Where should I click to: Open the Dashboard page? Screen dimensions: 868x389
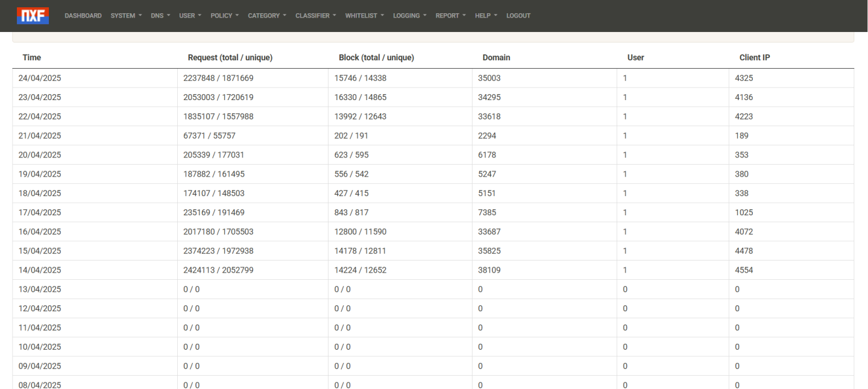tap(83, 16)
